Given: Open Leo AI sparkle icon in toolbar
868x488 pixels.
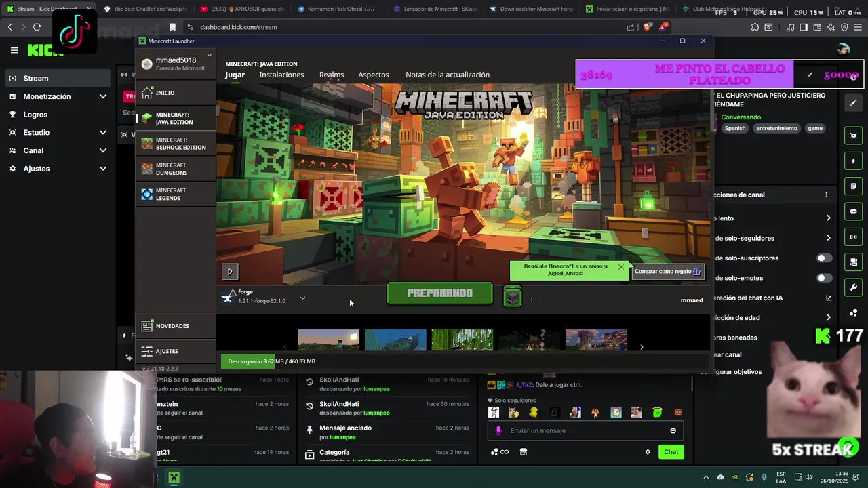Looking at the screenshot, I should (x=831, y=27).
